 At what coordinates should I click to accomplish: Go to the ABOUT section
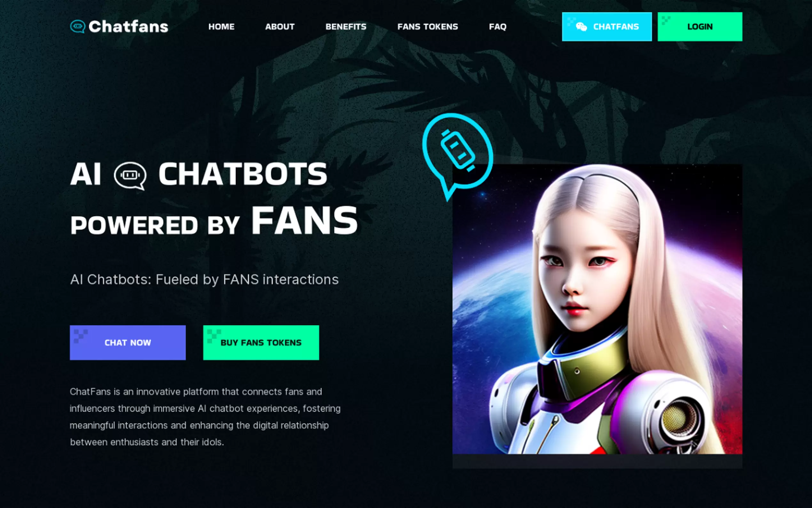(280, 27)
